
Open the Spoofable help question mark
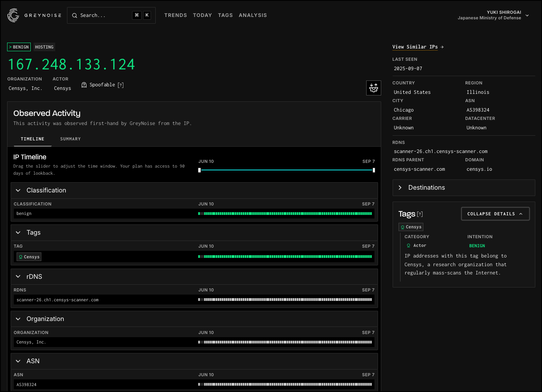(x=121, y=85)
